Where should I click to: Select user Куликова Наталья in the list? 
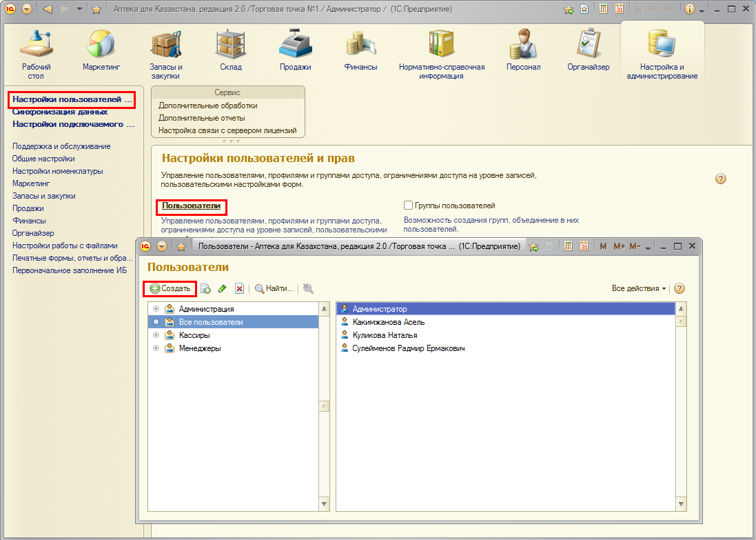point(385,335)
